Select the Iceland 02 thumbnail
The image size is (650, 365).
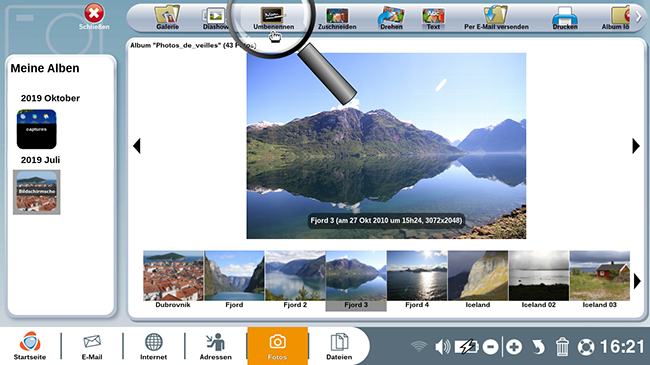539,280
